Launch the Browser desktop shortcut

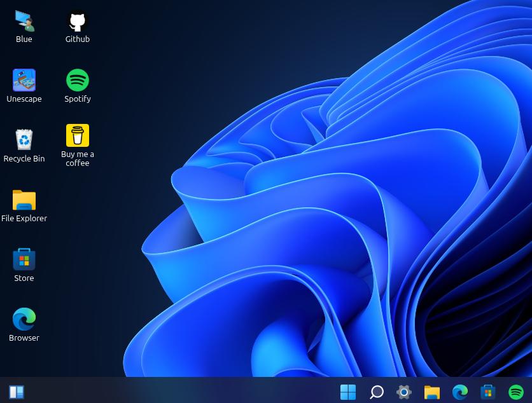click(24, 320)
